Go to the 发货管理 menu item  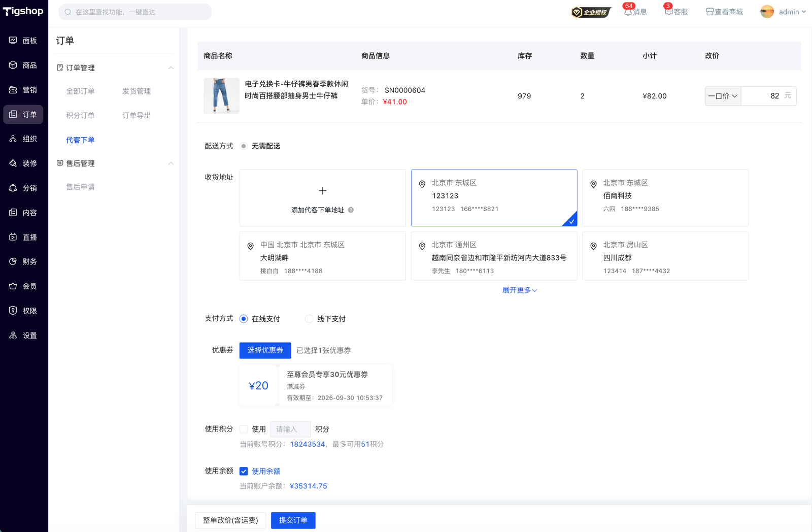click(x=137, y=91)
